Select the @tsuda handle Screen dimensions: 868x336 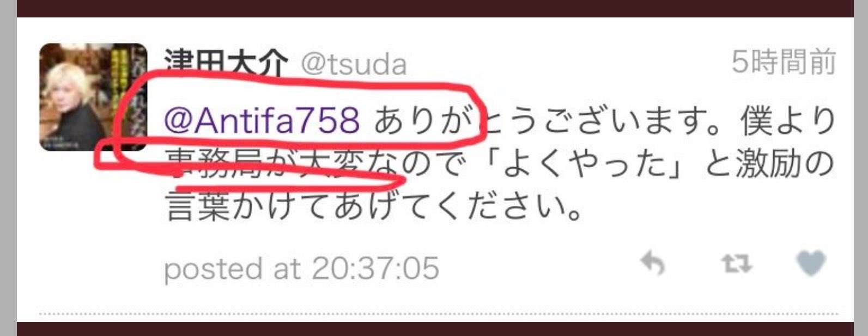354,64
